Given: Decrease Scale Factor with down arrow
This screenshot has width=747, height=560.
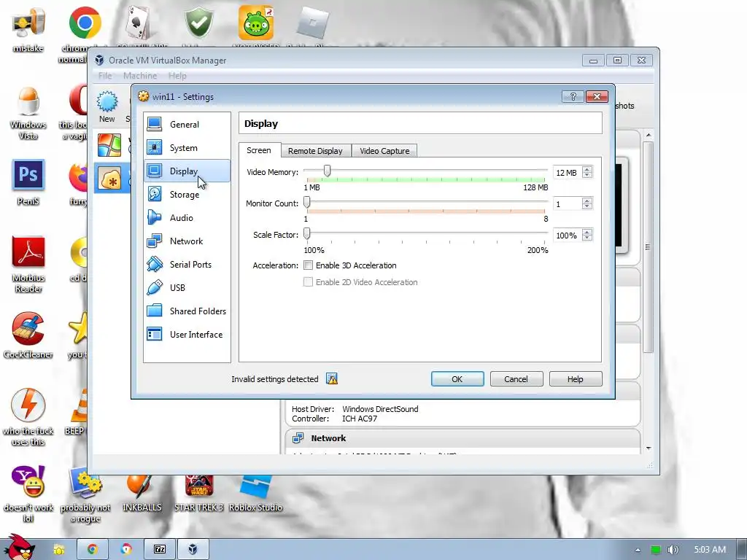Looking at the screenshot, I should tap(587, 238).
